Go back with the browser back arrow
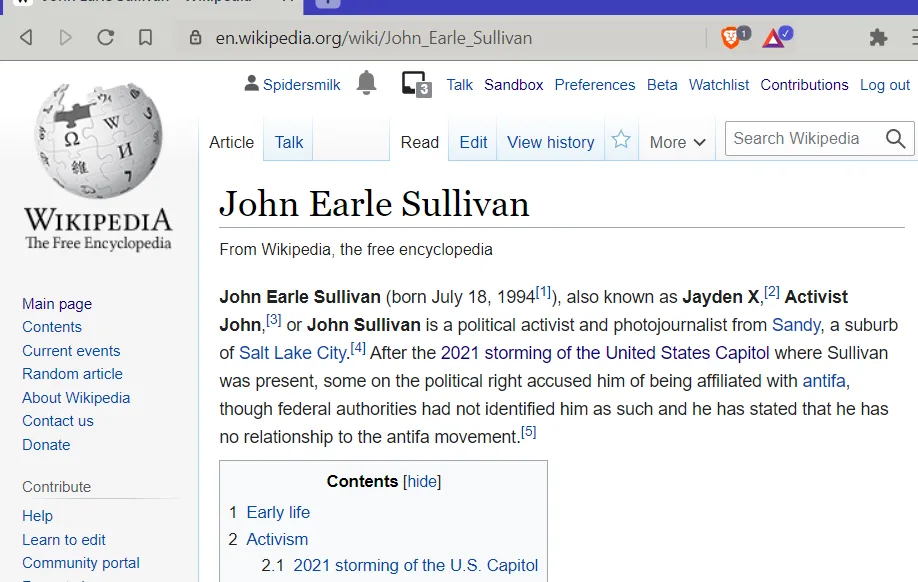This screenshot has width=918, height=582. 26,38
